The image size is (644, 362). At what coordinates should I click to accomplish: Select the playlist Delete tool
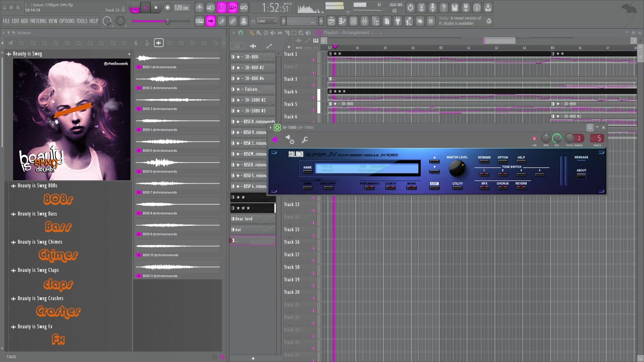coord(266,33)
